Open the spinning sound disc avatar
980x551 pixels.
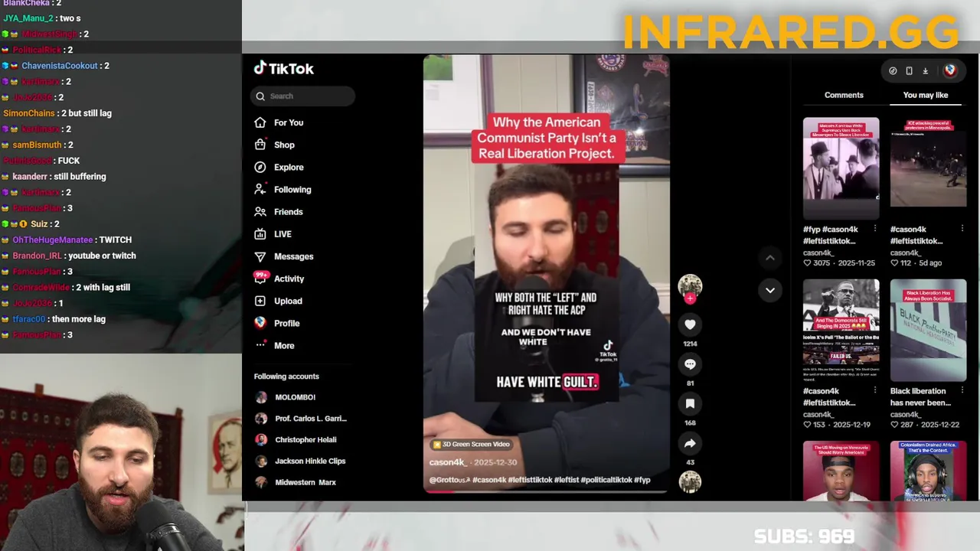[690, 481]
